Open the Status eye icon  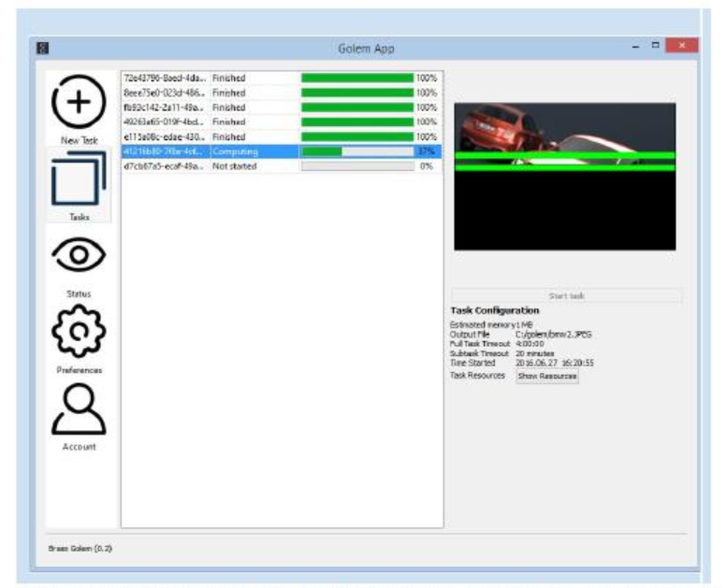tap(79, 254)
